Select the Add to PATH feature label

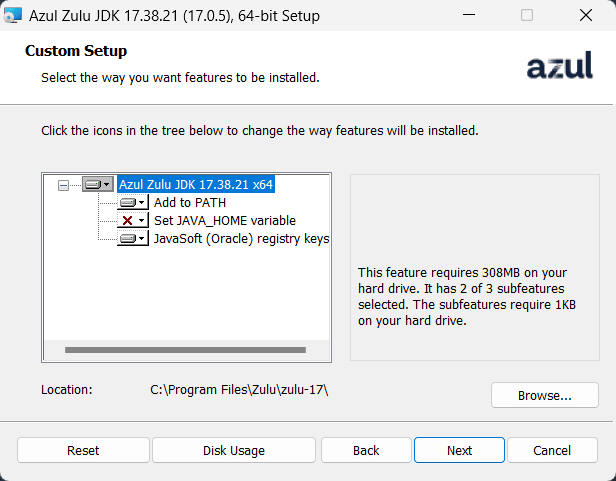point(190,203)
